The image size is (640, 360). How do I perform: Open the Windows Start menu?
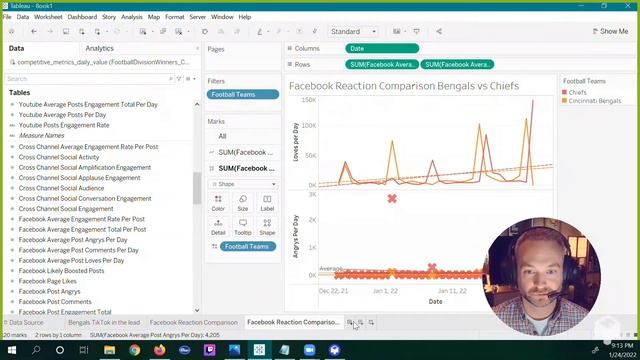pyautogui.click(x=12, y=350)
